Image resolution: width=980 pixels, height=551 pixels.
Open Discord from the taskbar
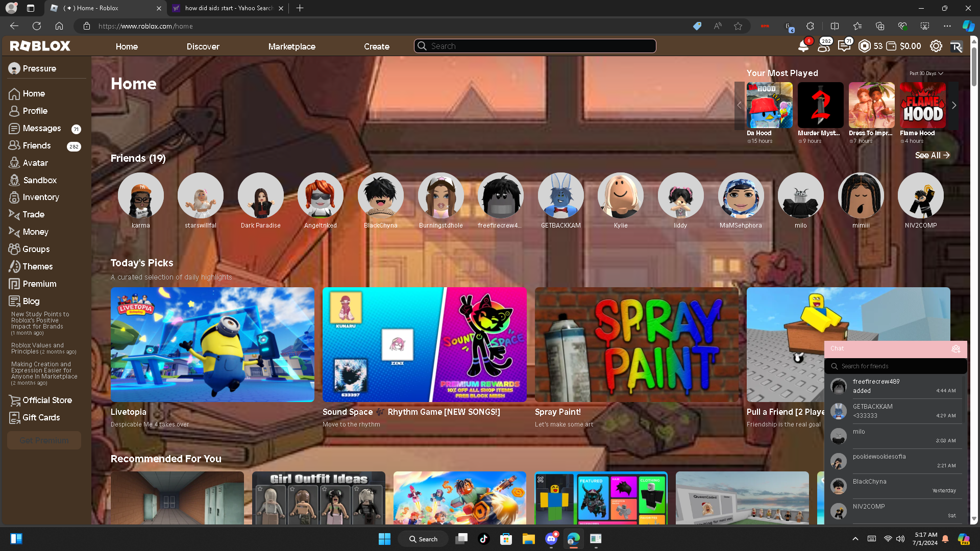pos(551,539)
